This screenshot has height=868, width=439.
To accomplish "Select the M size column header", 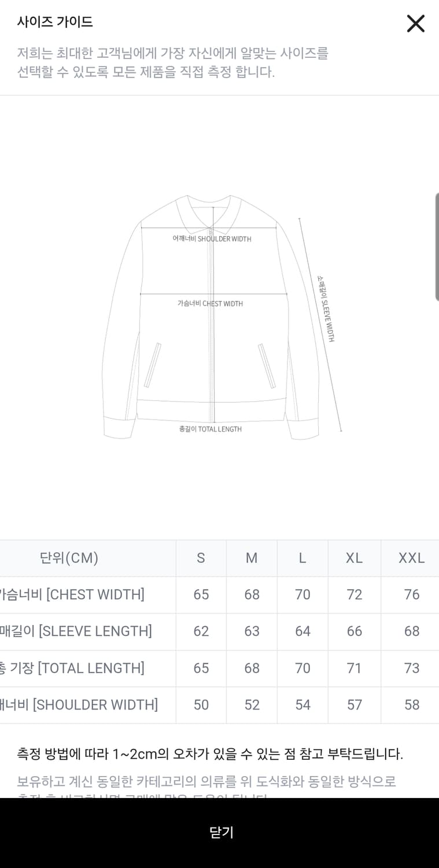I will click(252, 558).
